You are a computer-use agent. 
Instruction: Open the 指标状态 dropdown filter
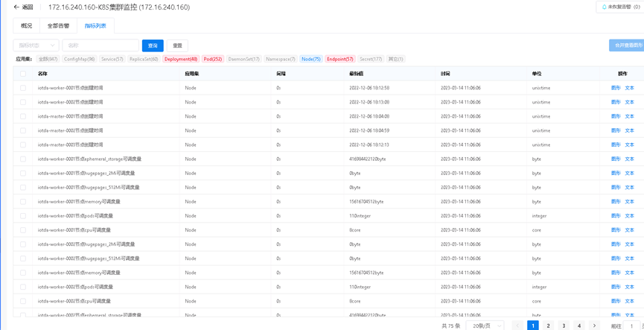click(x=36, y=45)
